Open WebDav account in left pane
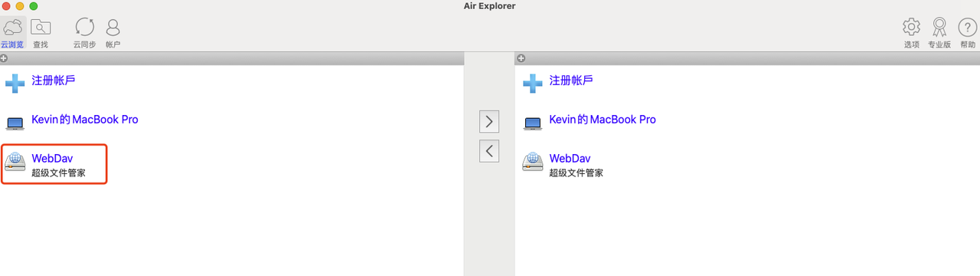The image size is (980, 276). [x=52, y=159]
